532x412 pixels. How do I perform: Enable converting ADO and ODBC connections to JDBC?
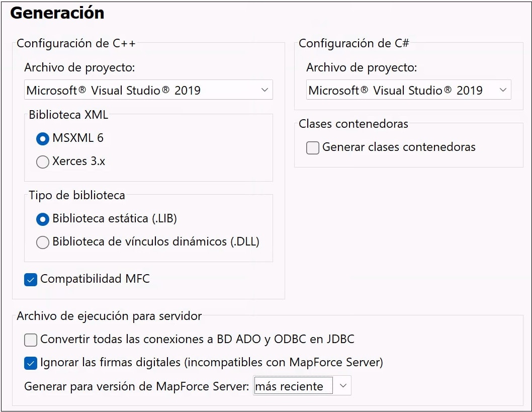pyautogui.click(x=31, y=340)
